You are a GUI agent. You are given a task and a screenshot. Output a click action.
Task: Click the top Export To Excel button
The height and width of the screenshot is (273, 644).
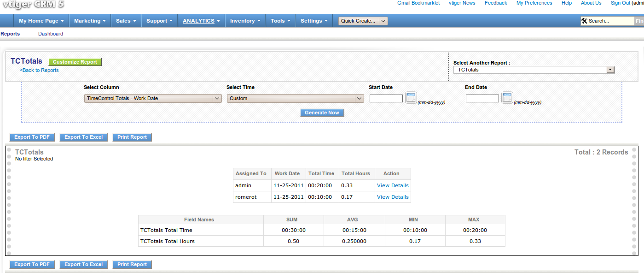[83, 137]
